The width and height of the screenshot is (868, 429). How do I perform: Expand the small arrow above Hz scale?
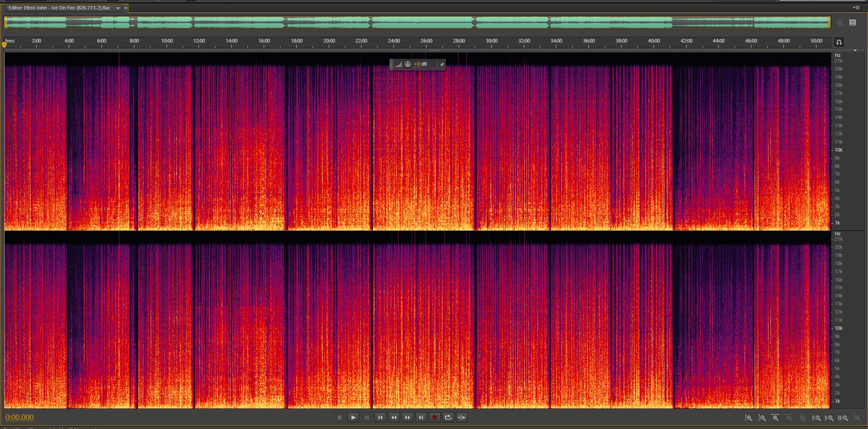pos(855,51)
